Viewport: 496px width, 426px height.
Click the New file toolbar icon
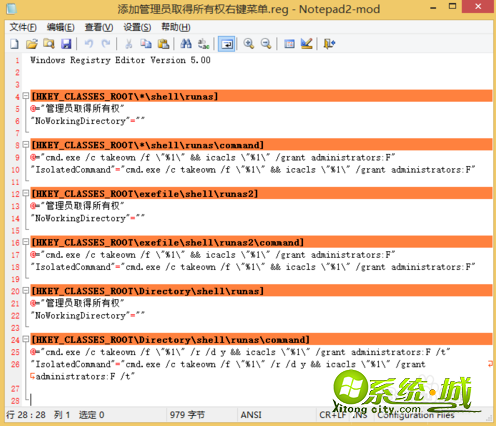14,44
